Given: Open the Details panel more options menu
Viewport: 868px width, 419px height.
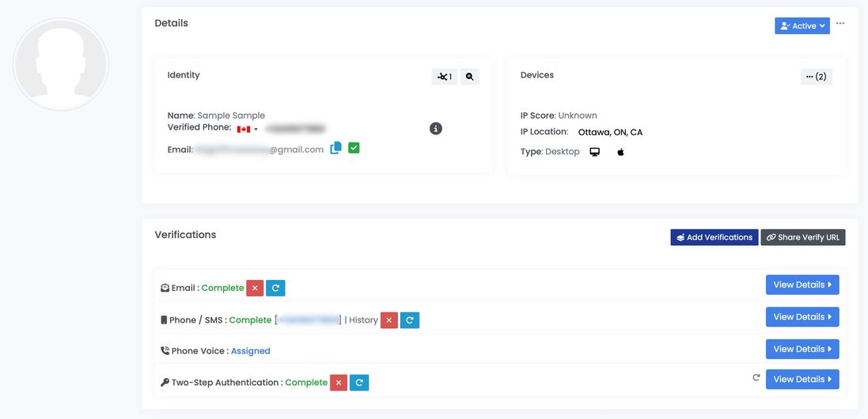Looking at the screenshot, I should coord(840,24).
